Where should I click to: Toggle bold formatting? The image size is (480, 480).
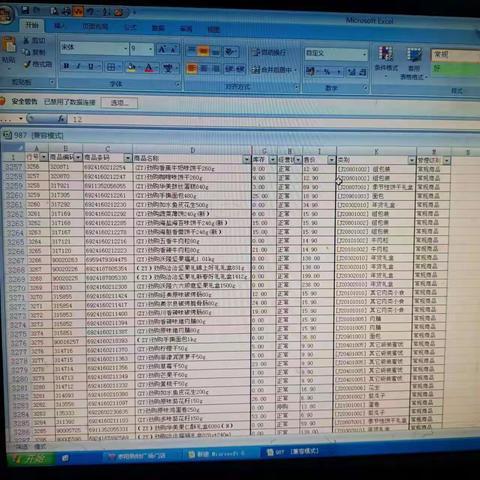click(66, 66)
